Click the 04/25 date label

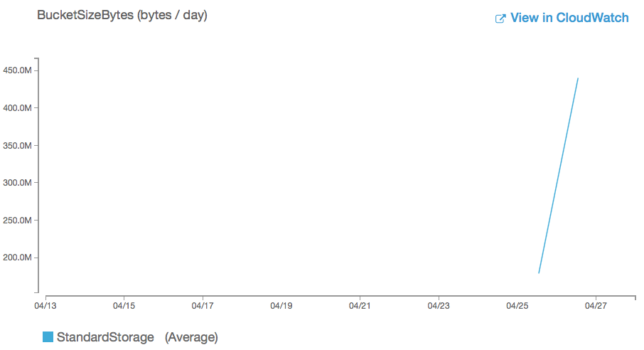tap(517, 306)
